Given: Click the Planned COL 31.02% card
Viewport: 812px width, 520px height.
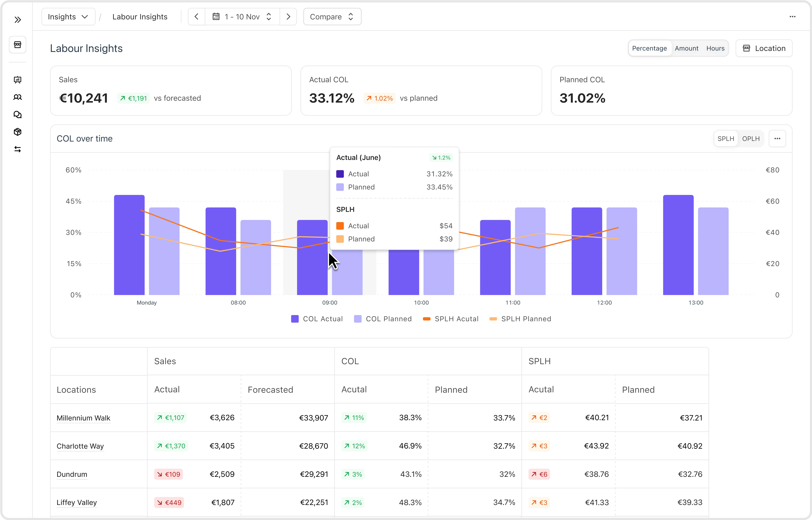Looking at the screenshot, I should pos(671,91).
